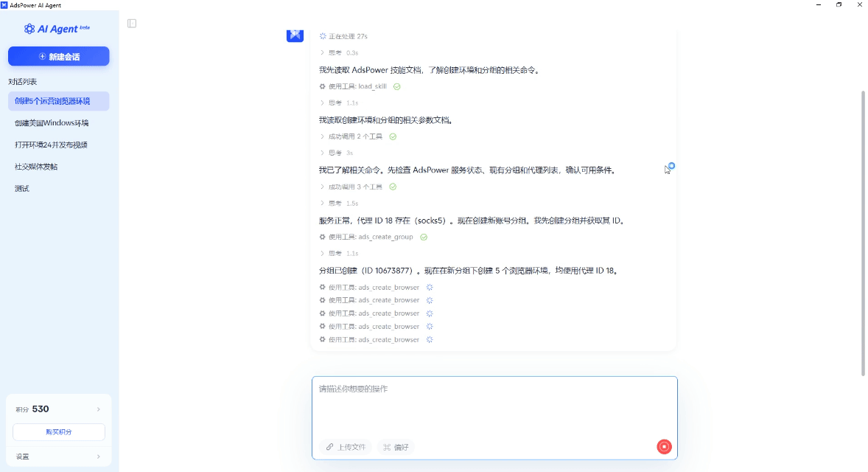The height and width of the screenshot is (472, 868).
Task: Open conversation 创建美国Windows环境
Action: pos(59,123)
